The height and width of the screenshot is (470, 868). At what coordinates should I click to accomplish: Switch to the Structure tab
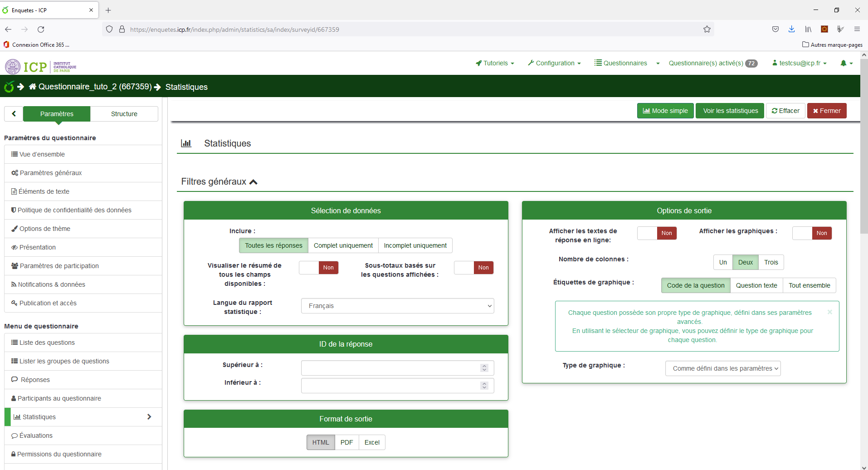[x=124, y=114]
